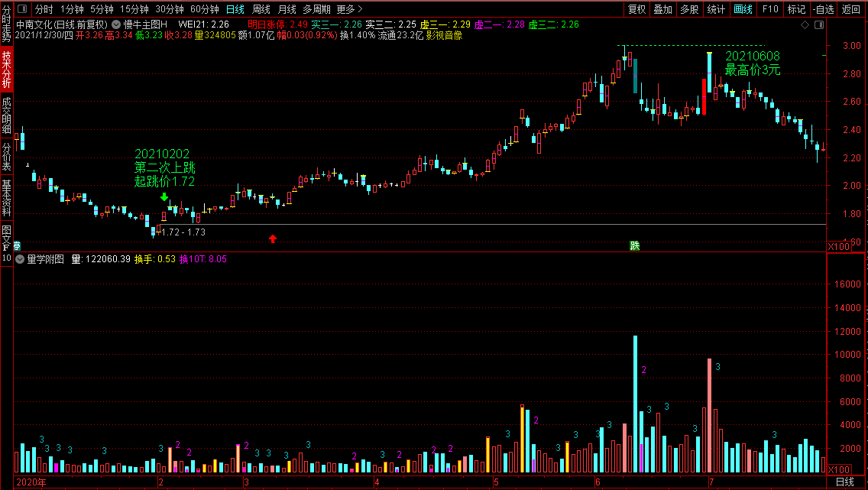Switch to 5分钟 period
Viewport: 868px width, 490px height.
coord(102,9)
